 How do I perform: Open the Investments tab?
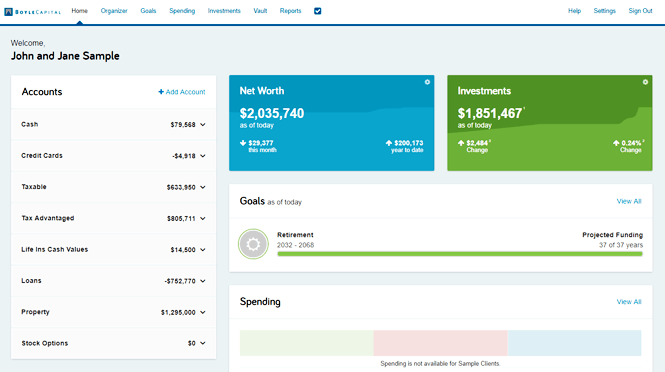pyautogui.click(x=224, y=11)
